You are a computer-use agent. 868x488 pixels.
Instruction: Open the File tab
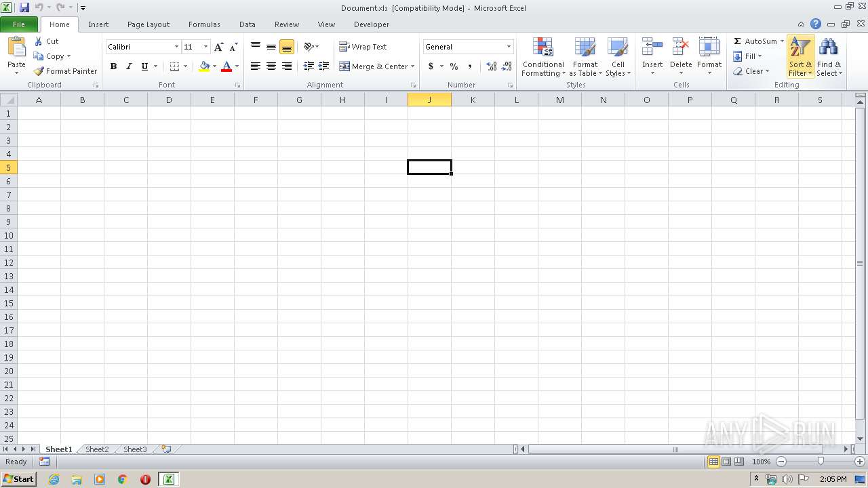tap(19, 24)
